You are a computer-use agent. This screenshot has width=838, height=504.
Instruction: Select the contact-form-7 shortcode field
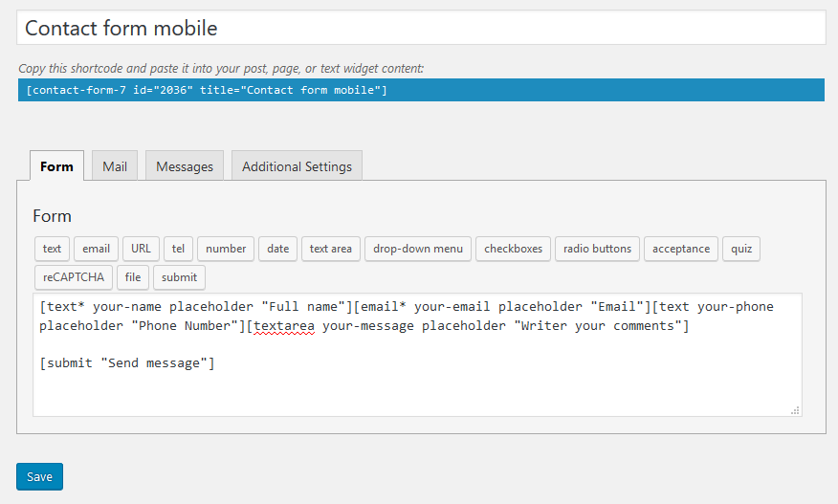421,90
